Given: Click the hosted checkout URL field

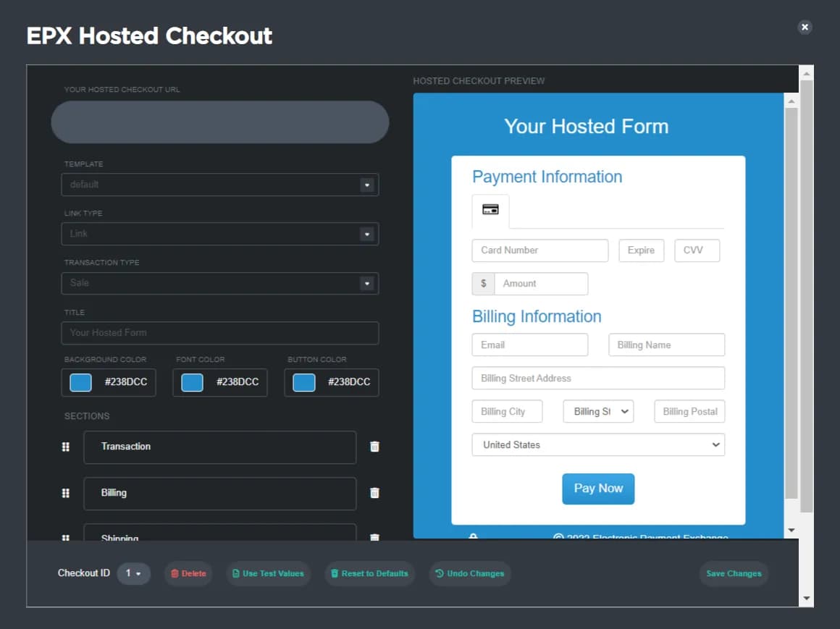Looking at the screenshot, I should (219, 122).
